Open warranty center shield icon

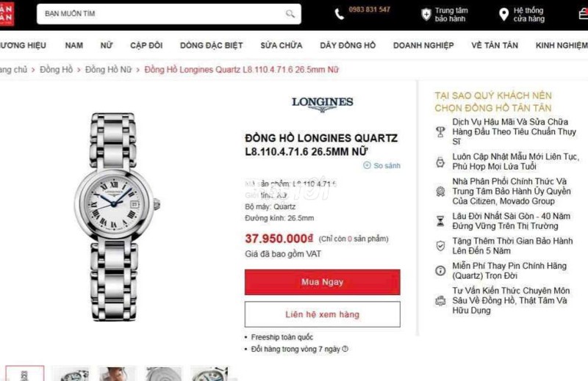point(426,14)
